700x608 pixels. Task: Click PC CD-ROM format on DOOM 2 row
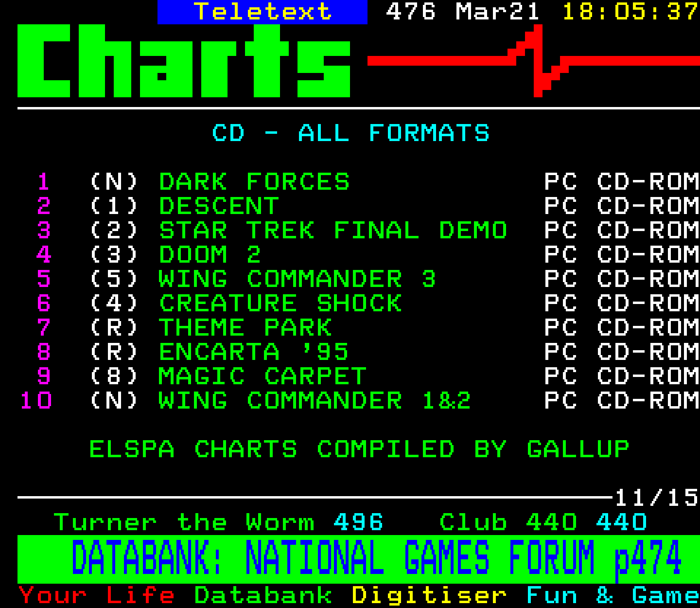622,255
